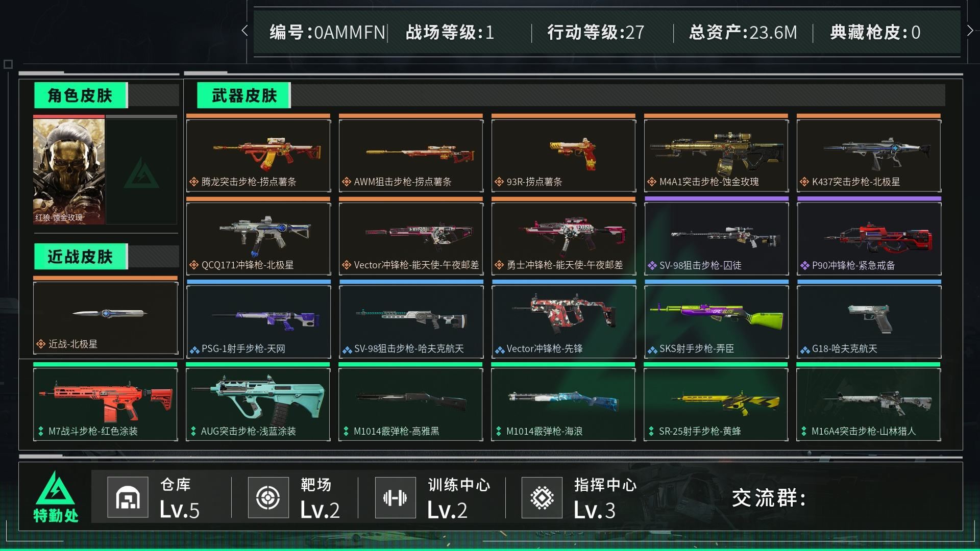Click the right arrow beside 典藏枪皮
This screenshot has width=980, height=551.
pyautogui.click(x=970, y=31)
